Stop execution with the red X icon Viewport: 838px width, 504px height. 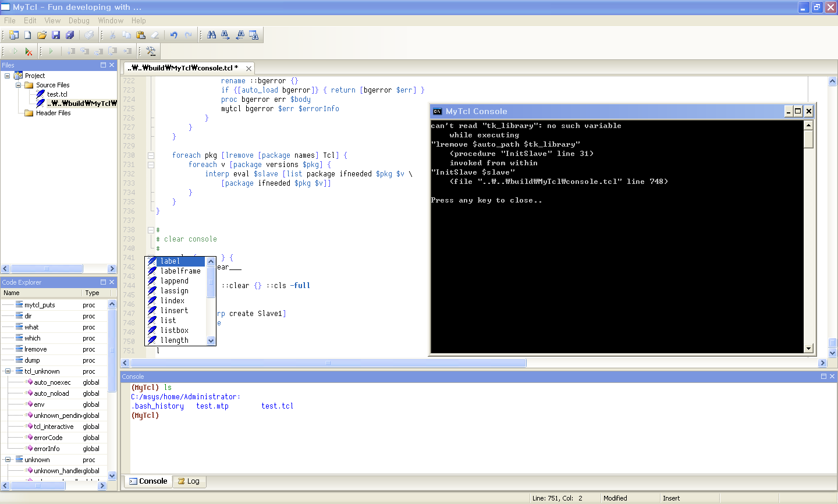pyautogui.click(x=28, y=51)
